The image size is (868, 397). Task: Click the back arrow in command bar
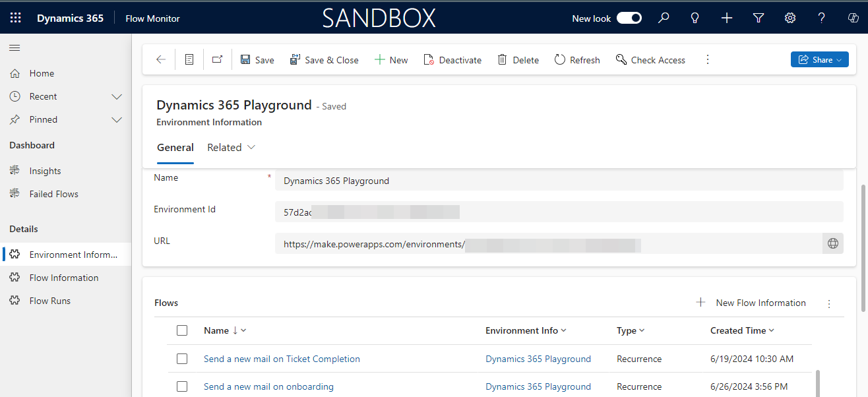click(x=161, y=60)
